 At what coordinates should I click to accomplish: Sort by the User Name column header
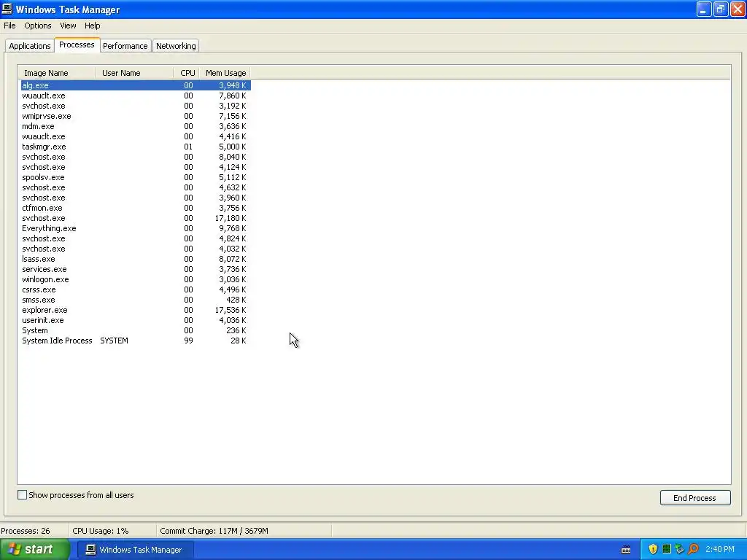(x=134, y=73)
